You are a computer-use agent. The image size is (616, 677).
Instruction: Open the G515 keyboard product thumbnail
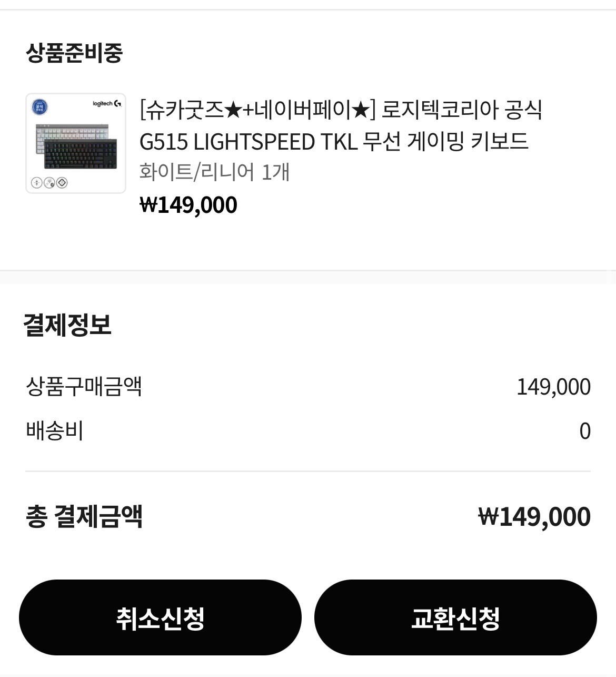click(x=76, y=143)
